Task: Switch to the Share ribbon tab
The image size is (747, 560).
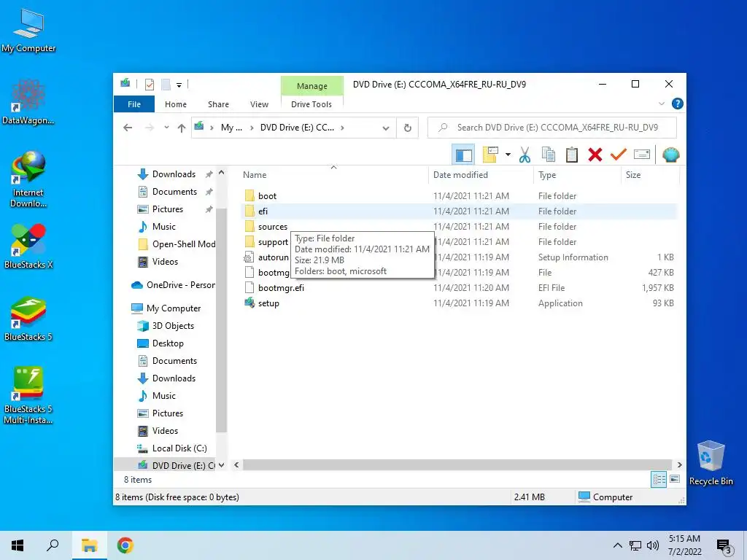Action: tap(218, 104)
